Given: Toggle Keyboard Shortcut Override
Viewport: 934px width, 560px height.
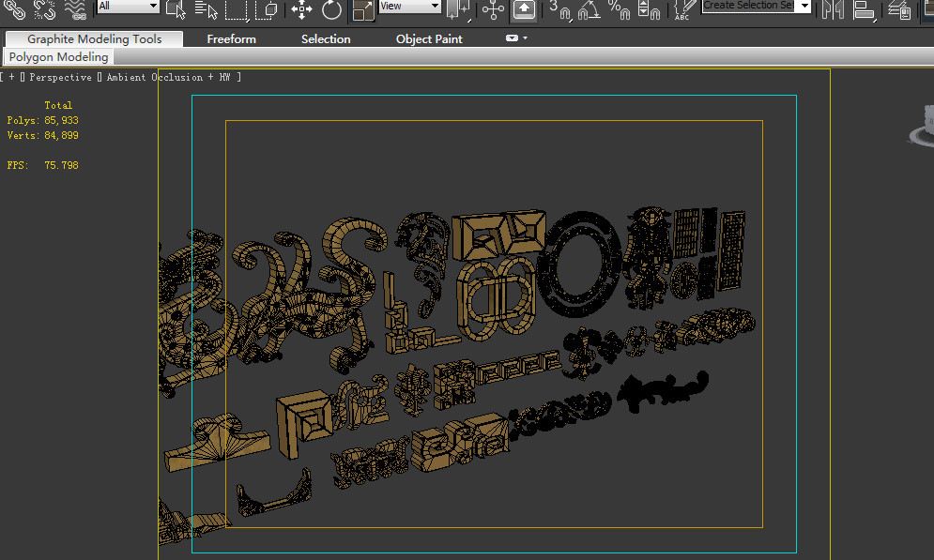Looking at the screenshot, I should point(524,9).
